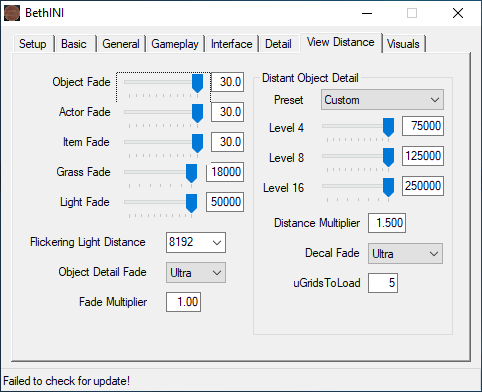
Task: Click the Grass Fade 18000 field
Action: (225, 172)
